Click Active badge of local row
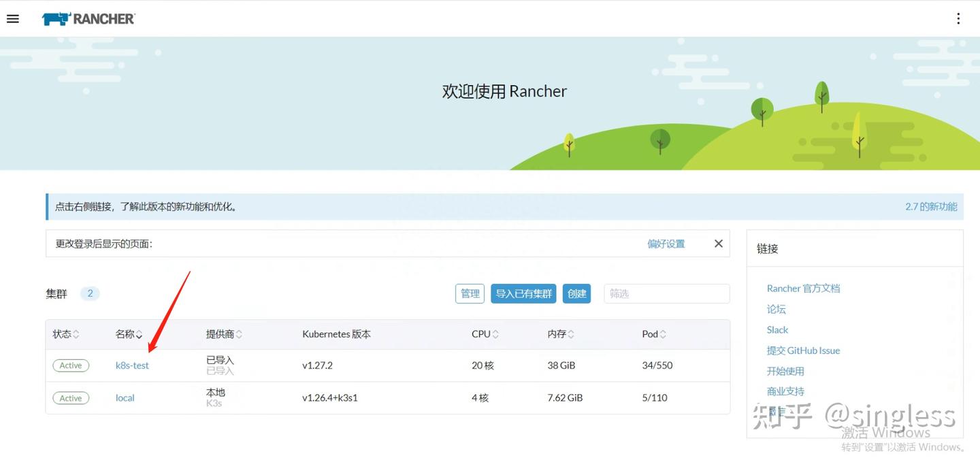This screenshot has height=460, width=980. [71, 398]
